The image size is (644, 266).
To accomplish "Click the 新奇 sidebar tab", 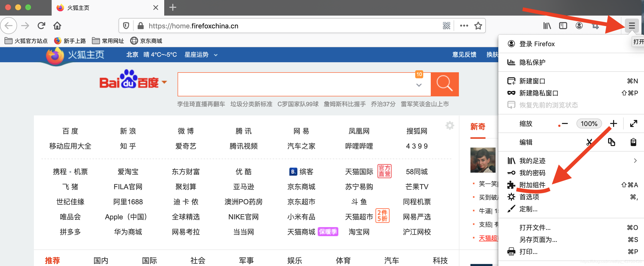I will tap(478, 126).
